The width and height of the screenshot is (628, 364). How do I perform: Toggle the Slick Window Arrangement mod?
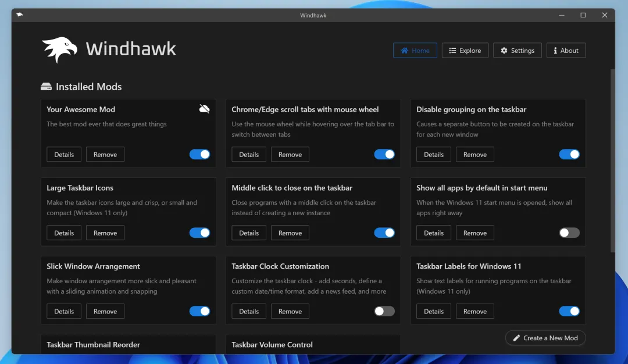(x=199, y=311)
